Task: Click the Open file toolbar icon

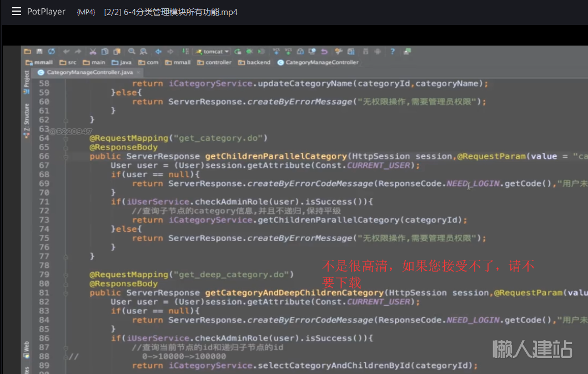Action: (x=27, y=52)
